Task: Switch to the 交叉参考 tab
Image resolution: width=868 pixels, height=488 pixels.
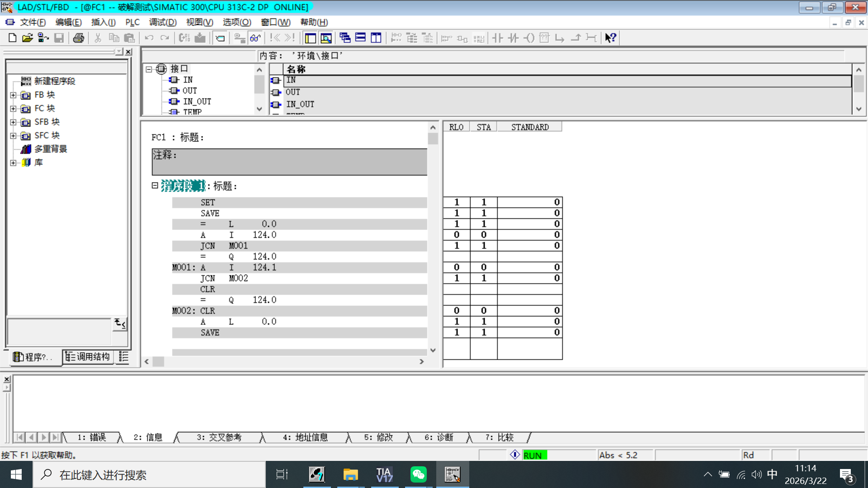Action: point(219,437)
